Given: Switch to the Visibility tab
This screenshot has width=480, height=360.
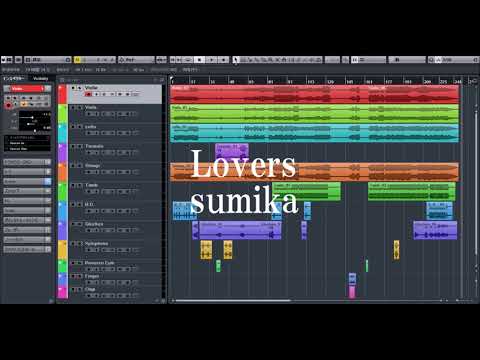Looking at the screenshot, I should [41, 79].
